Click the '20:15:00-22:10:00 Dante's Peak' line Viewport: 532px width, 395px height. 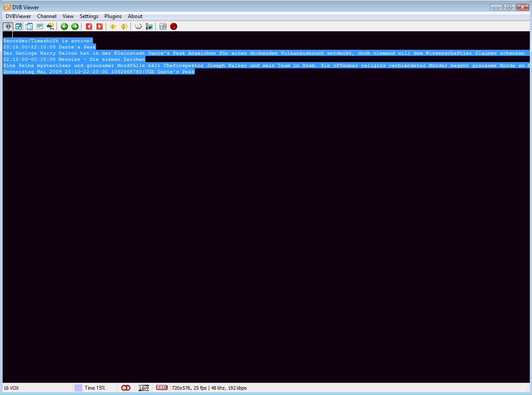49,47
